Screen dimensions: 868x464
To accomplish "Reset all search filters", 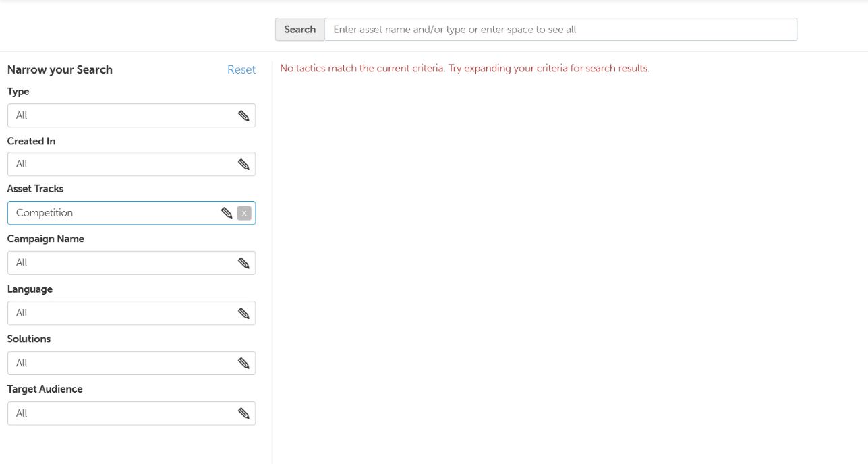I will point(241,69).
